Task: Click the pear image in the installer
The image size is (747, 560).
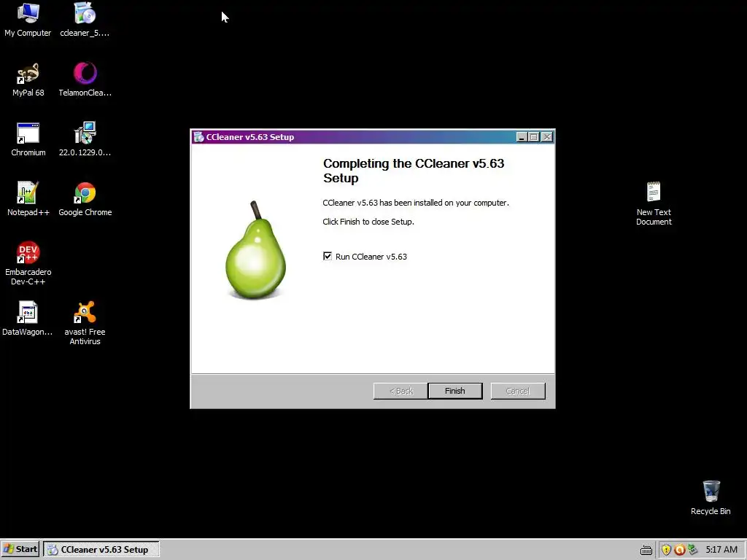Action: pos(256,251)
